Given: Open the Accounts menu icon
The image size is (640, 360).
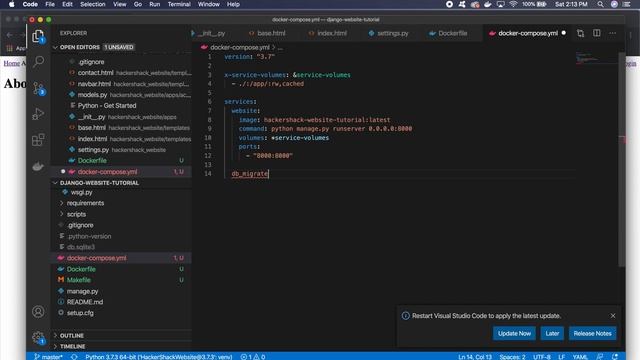Looking at the screenshot, I should (x=38, y=311).
